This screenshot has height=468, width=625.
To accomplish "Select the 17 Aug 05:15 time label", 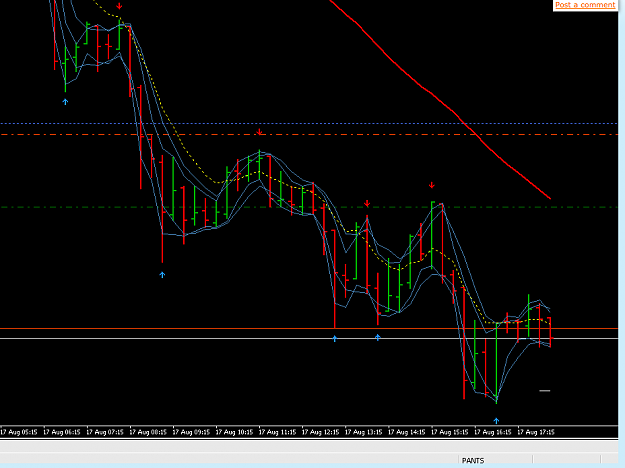I will point(19,432).
